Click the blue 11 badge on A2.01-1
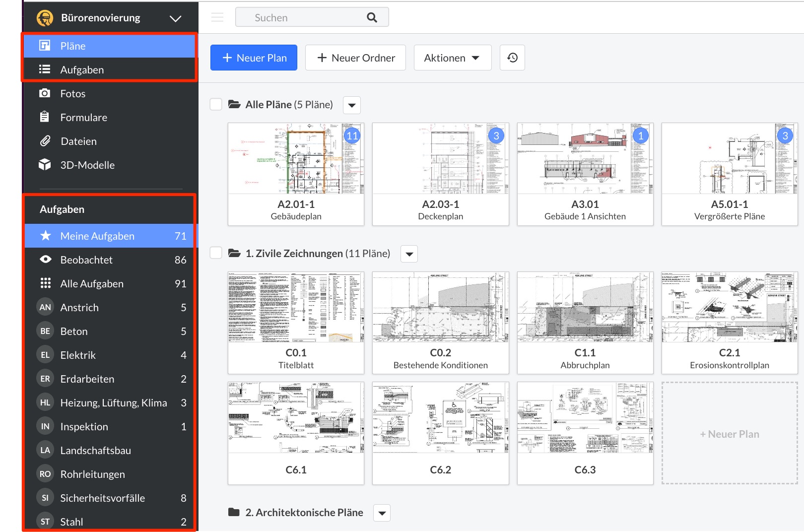The image size is (804, 532). (352, 135)
